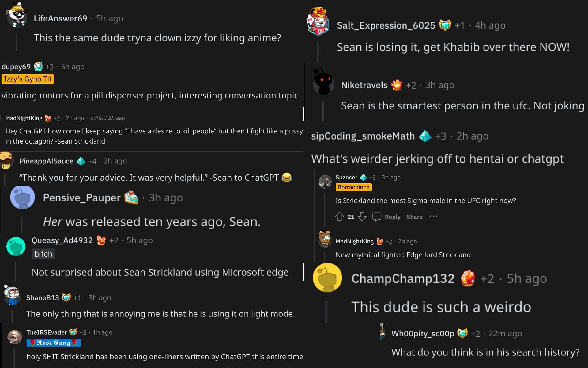Click the Spzncer diamond badge icon
The width and height of the screenshot is (588, 368).
pos(363,177)
